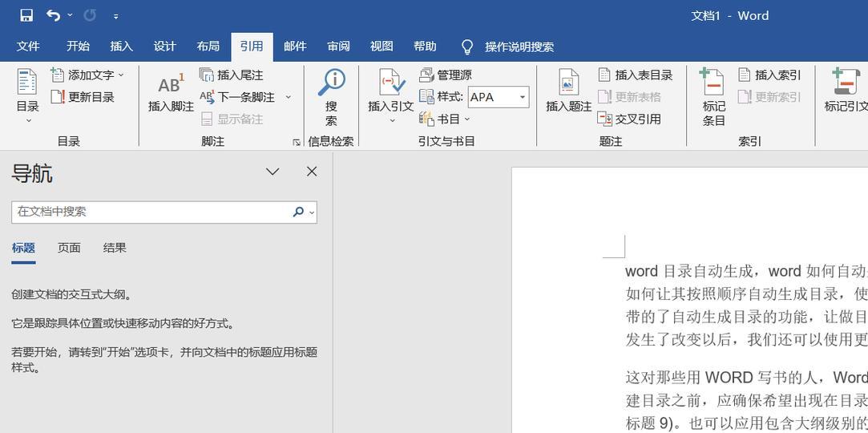Open the Customize Quick Access Toolbar dropdown

pyautogui.click(x=115, y=17)
